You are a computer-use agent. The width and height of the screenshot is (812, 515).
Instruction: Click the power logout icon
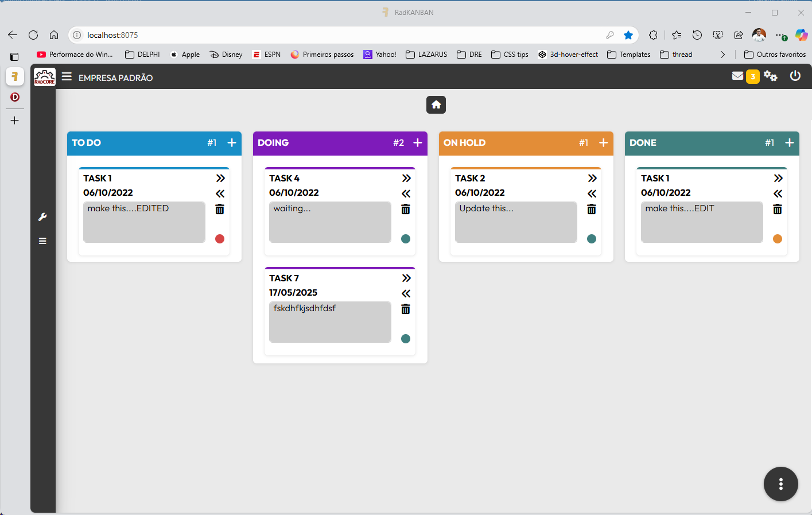[795, 76]
